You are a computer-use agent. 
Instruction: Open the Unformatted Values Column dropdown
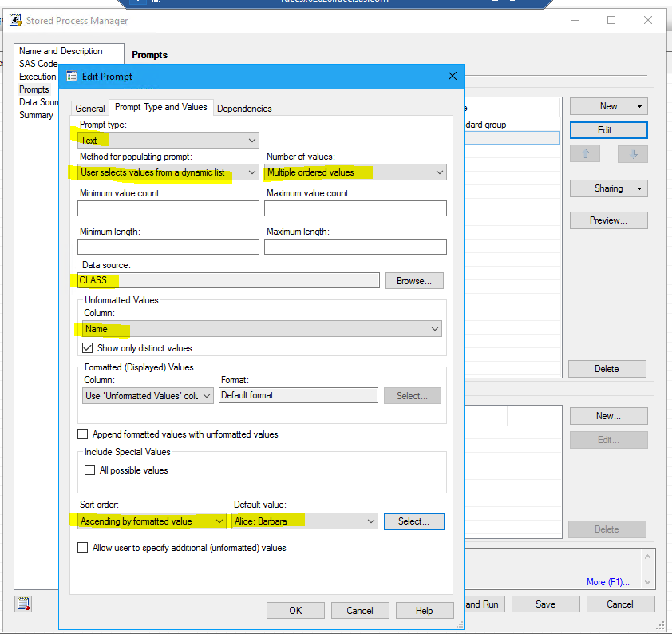(262, 329)
